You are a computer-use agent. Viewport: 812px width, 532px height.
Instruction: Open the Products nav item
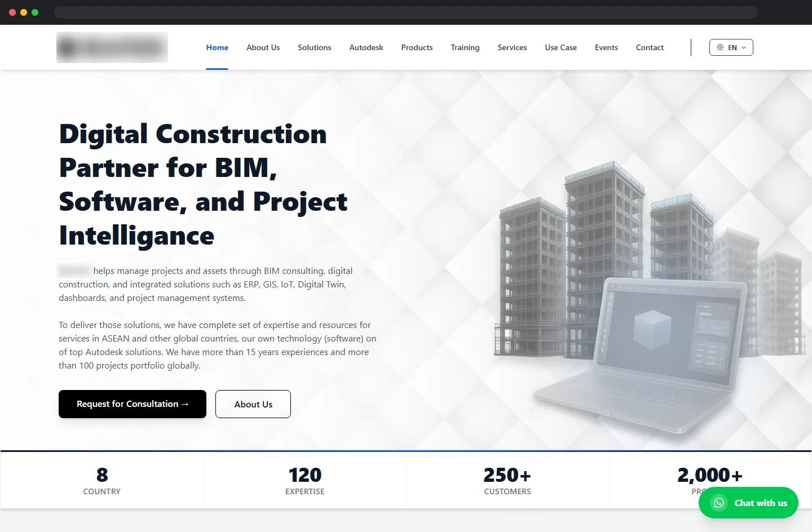pos(417,47)
